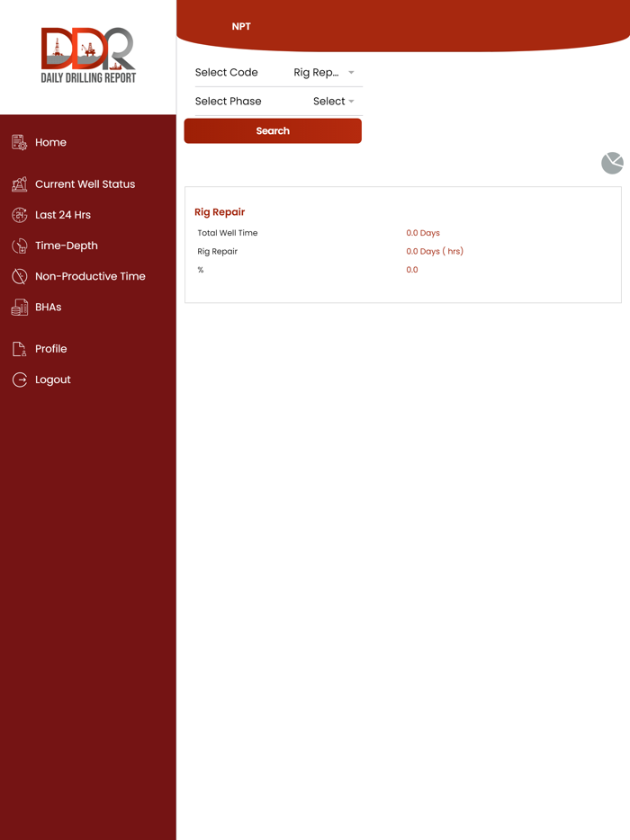Click the Profile document icon

[x=19, y=349]
